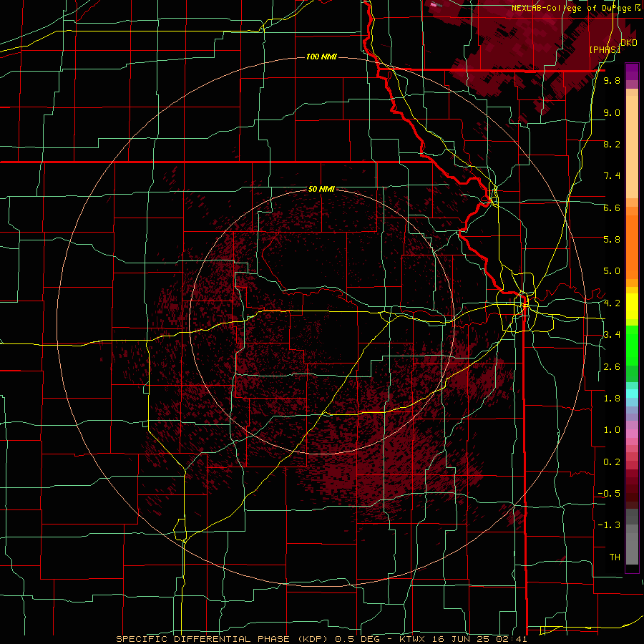Click the 6.6 color scale value
This screenshot has height=644, width=644.
612,208
